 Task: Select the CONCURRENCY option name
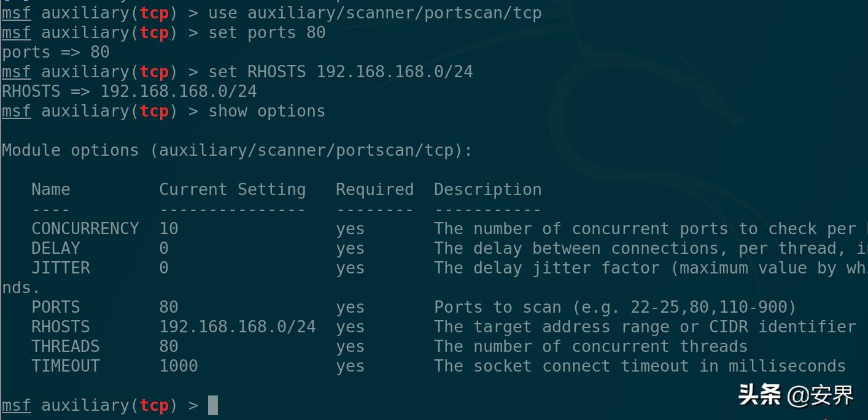[x=85, y=229]
